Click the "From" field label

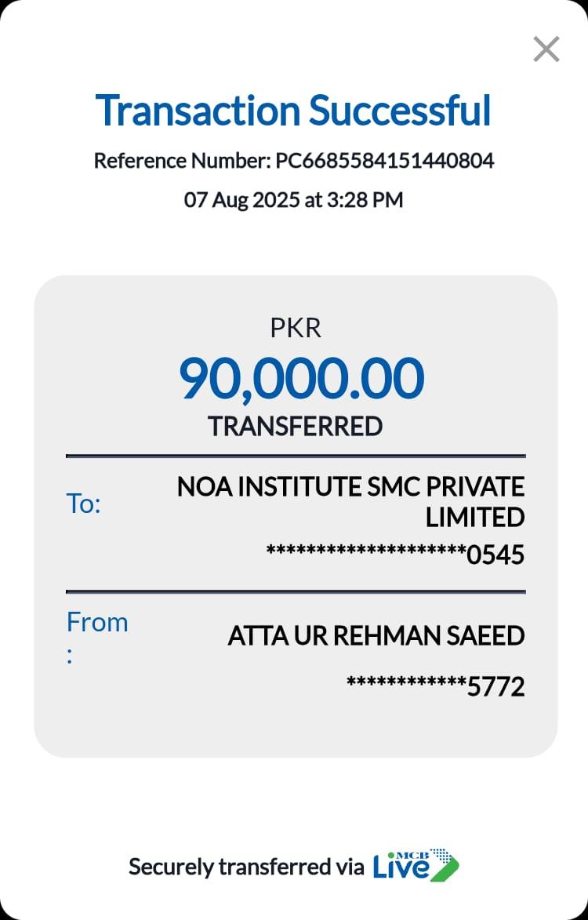(96, 622)
